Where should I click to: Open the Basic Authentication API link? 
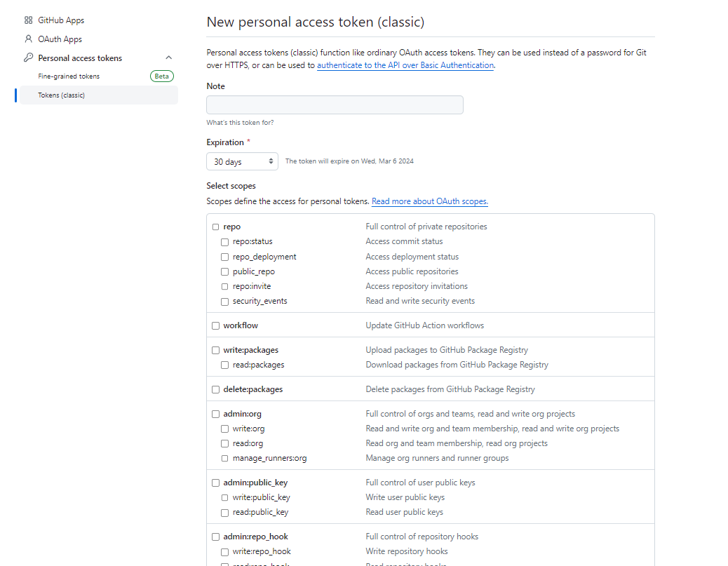pyautogui.click(x=405, y=65)
